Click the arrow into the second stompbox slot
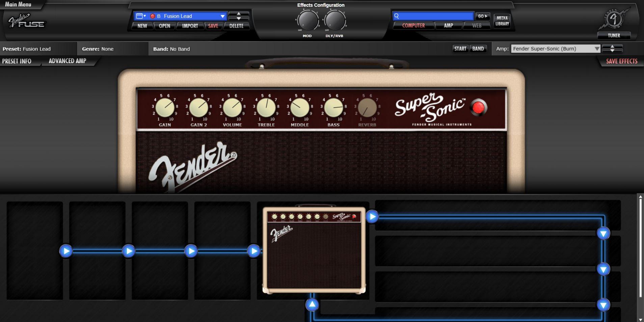This screenshot has width=644, height=322. tap(128, 251)
